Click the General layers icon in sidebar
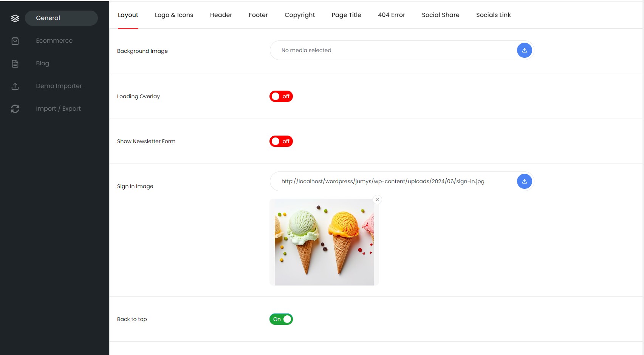The height and width of the screenshot is (355, 644). pyautogui.click(x=15, y=18)
